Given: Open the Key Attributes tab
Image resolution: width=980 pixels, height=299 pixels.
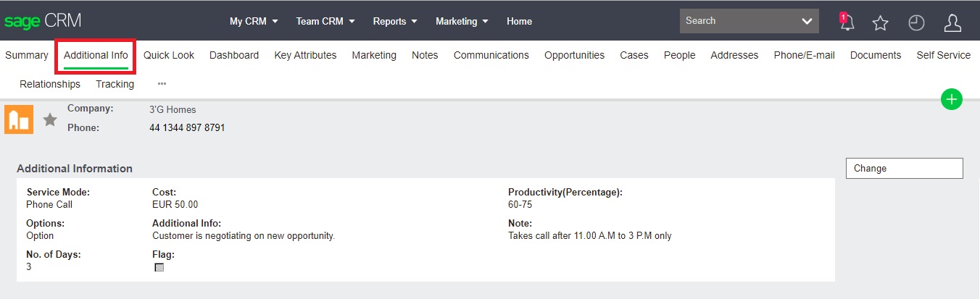Looking at the screenshot, I should click(x=305, y=55).
